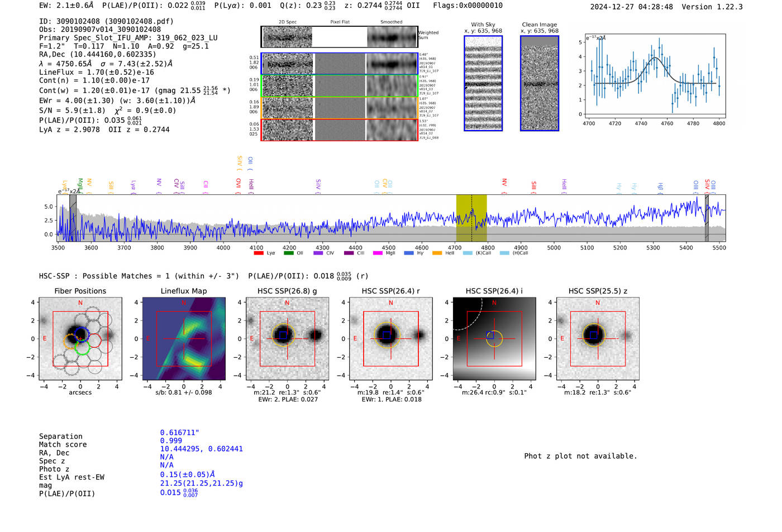Viewport: 782px width, 532px height.
Task: Click the red OVI label above the spectrum
Action: (x=239, y=185)
